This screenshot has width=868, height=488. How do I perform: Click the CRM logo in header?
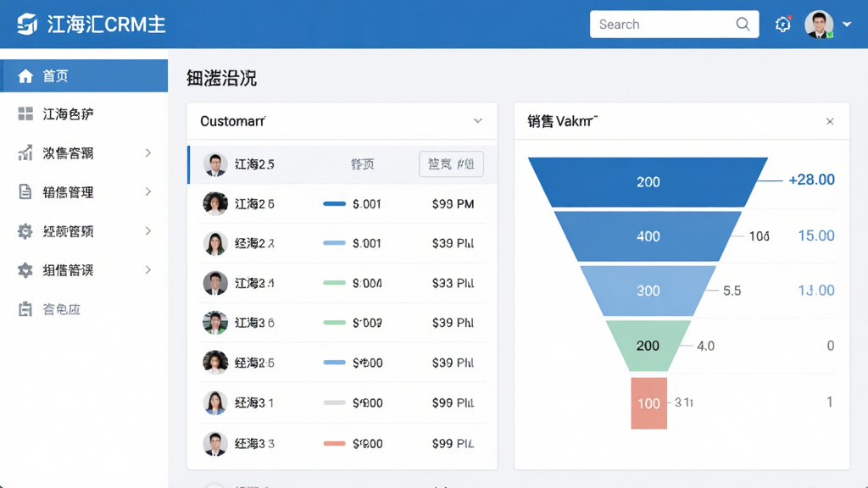[26, 24]
